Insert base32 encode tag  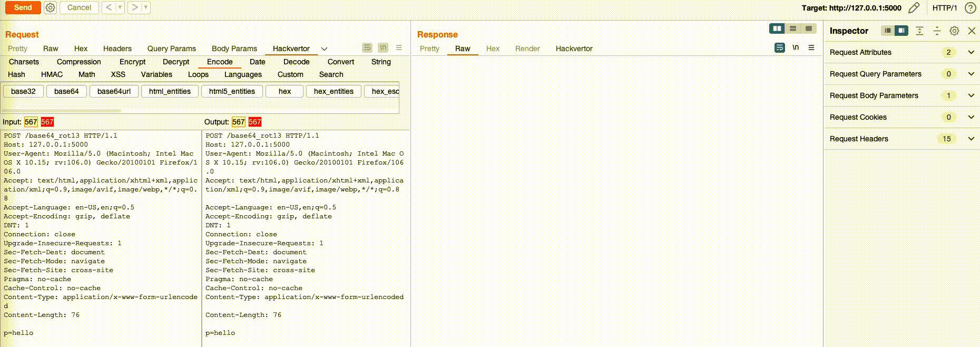click(x=23, y=91)
